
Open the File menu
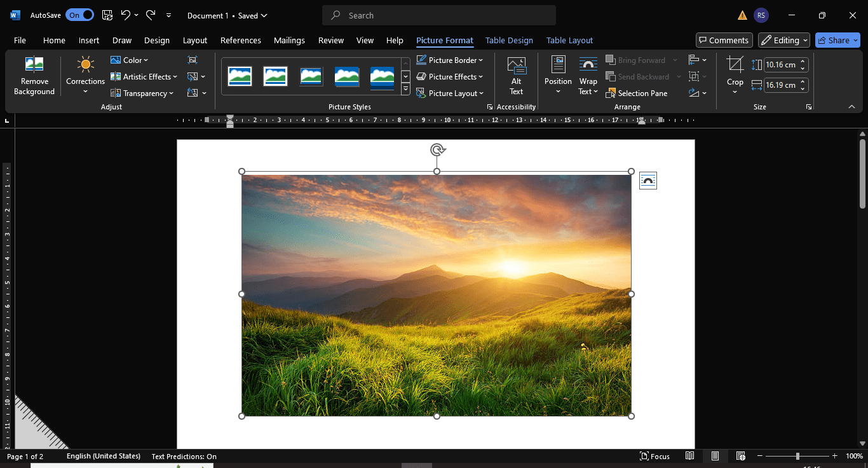coord(20,40)
